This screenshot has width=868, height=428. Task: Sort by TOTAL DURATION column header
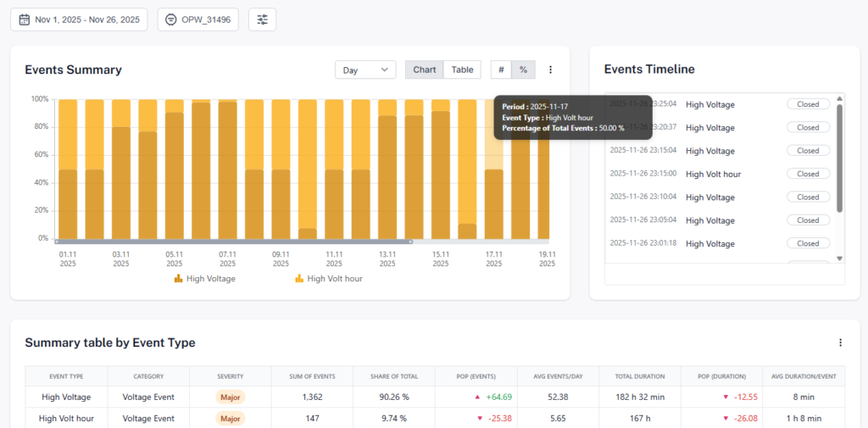(x=640, y=376)
